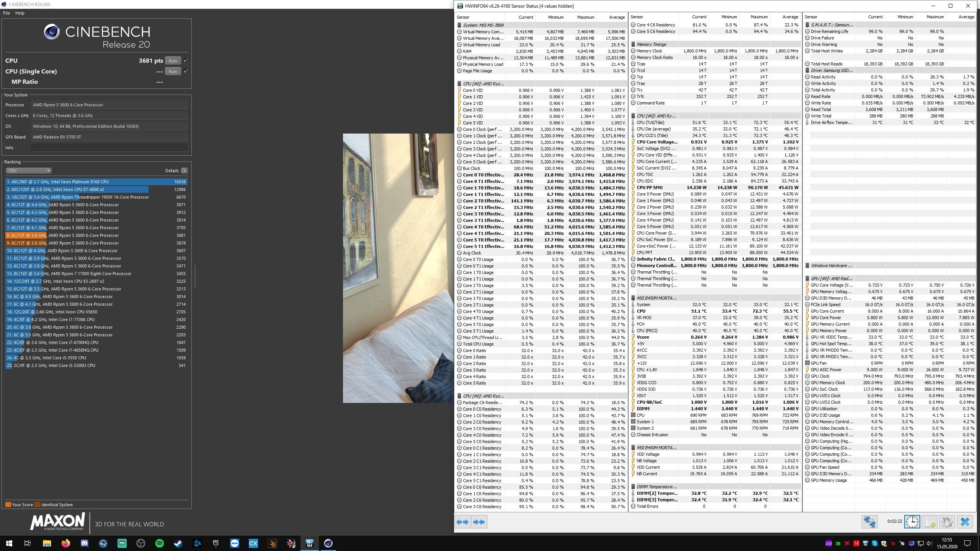Click the Info input field

click(x=109, y=148)
